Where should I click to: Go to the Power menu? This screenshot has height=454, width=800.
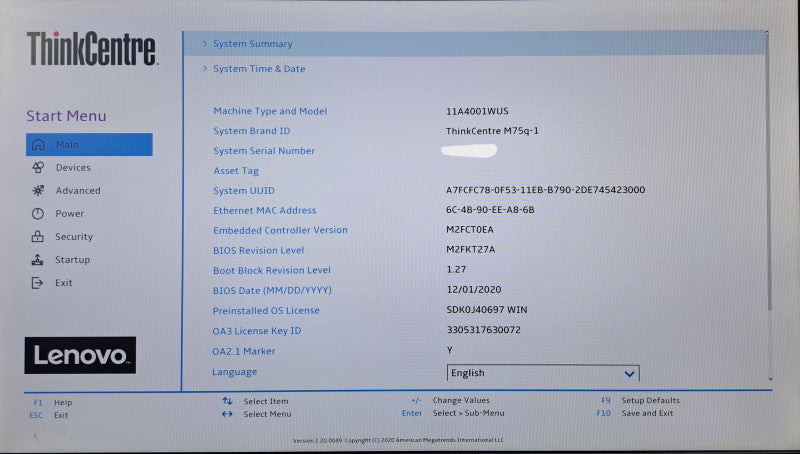pos(70,214)
